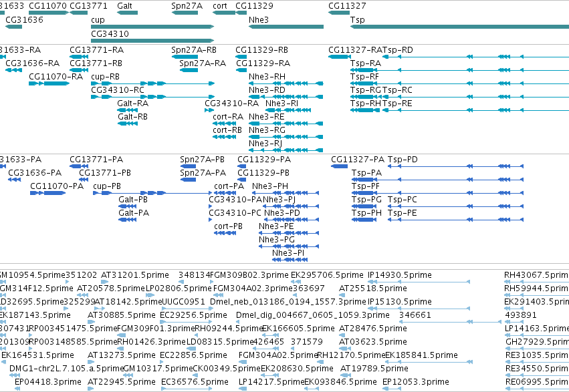
Task: Select the CG11327 gene label
Action: coord(347,6)
